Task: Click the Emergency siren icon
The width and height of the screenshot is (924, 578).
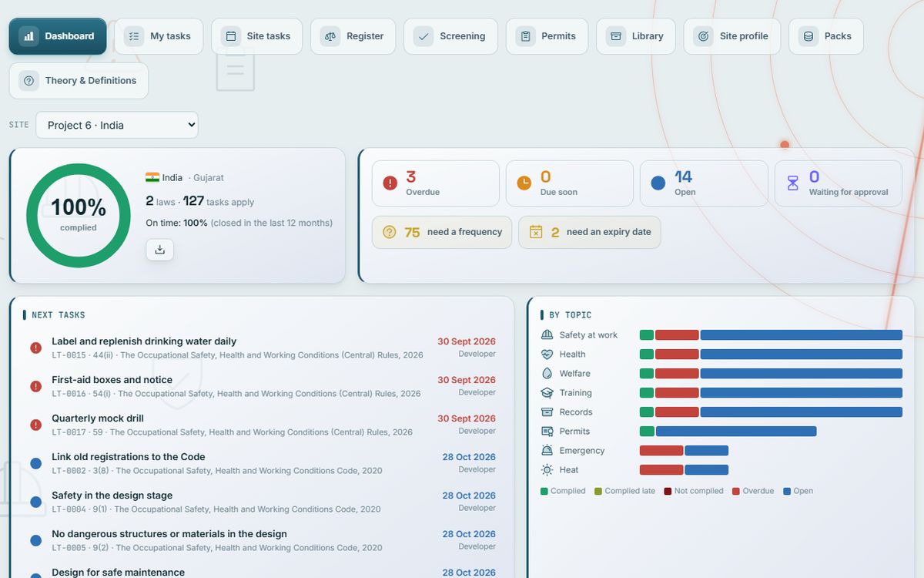Action: pos(547,451)
